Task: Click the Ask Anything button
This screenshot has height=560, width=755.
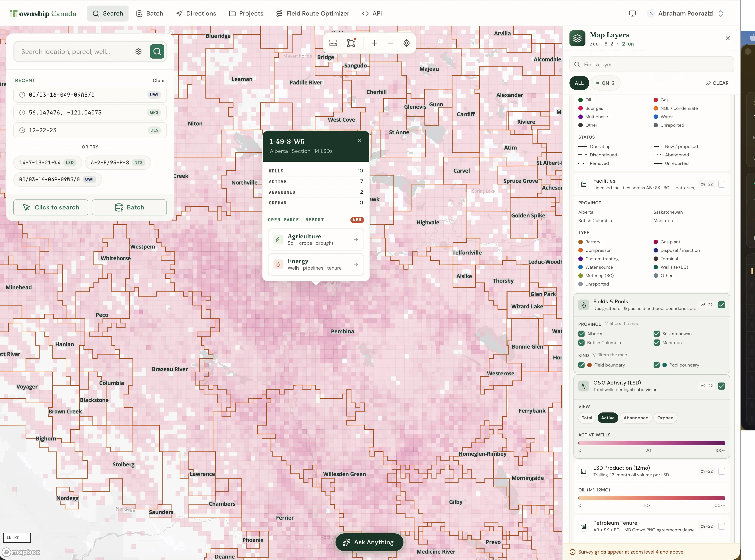Action: (x=369, y=542)
